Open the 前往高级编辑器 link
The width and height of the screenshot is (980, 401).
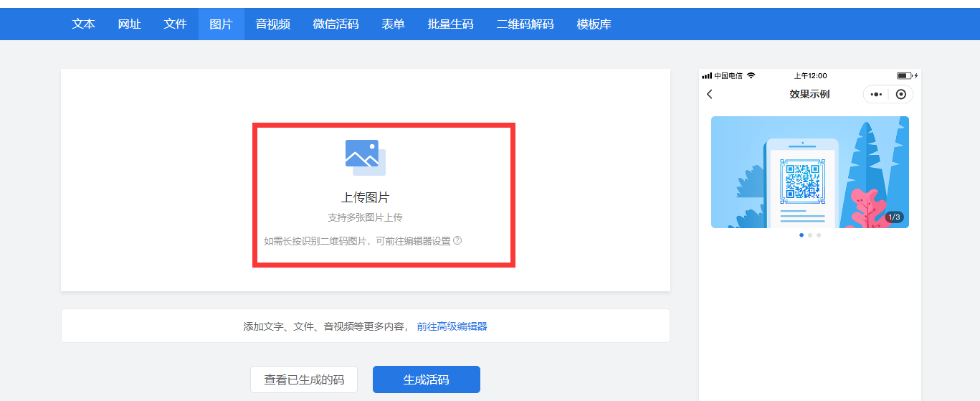[452, 326]
